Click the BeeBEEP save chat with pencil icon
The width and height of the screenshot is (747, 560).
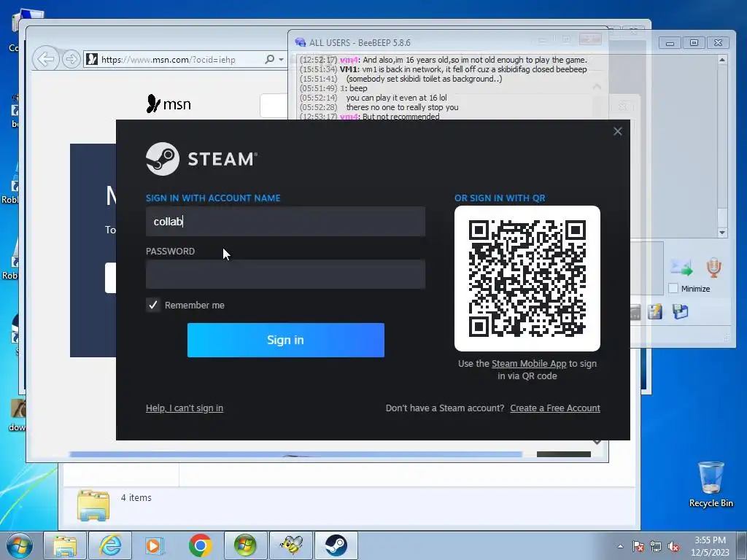(x=655, y=312)
